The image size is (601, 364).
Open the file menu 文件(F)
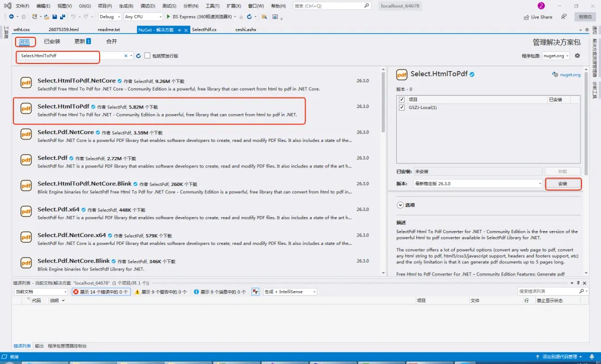(22, 6)
